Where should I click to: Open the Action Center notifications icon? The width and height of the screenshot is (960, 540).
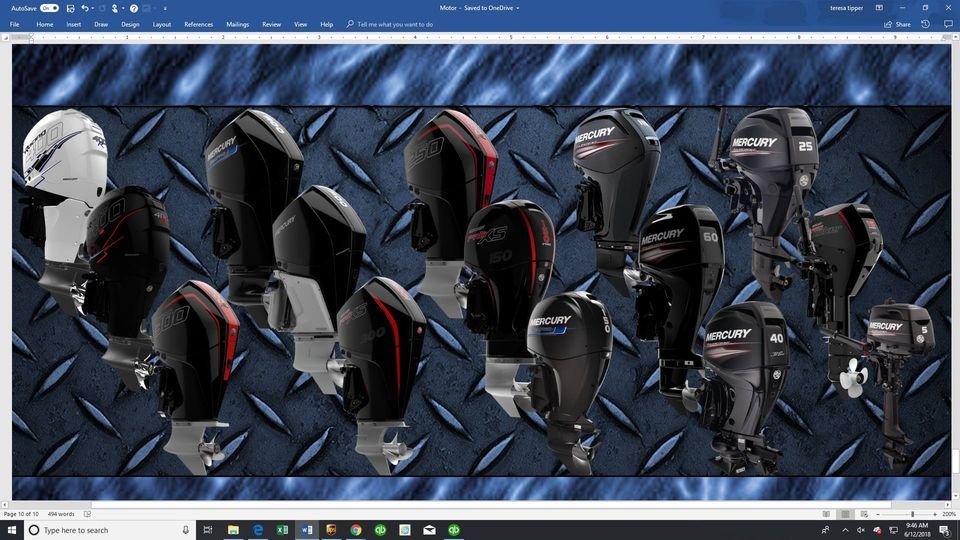(x=945, y=530)
